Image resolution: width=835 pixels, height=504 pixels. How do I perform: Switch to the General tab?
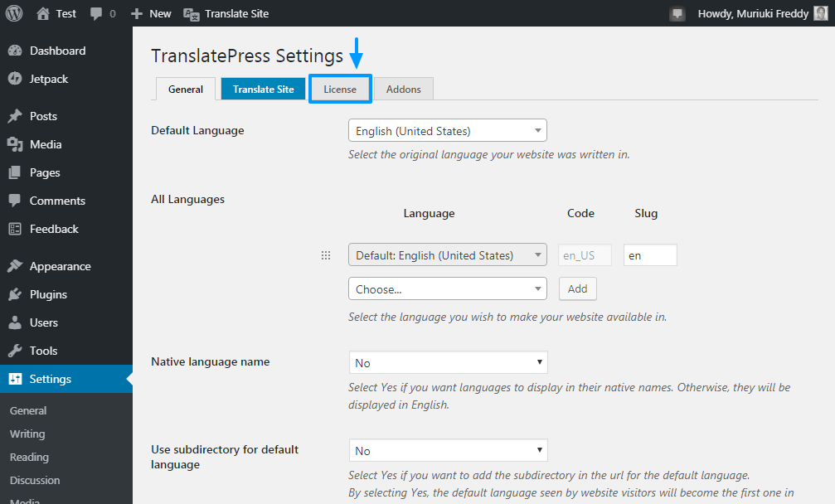tap(185, 89)
